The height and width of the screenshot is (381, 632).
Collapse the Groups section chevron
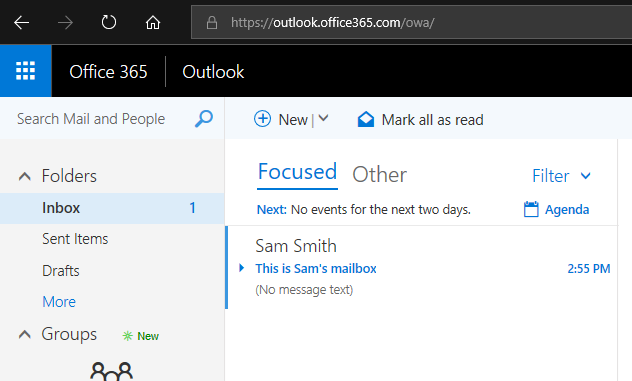pyautogui.click(x=25, y=334)
